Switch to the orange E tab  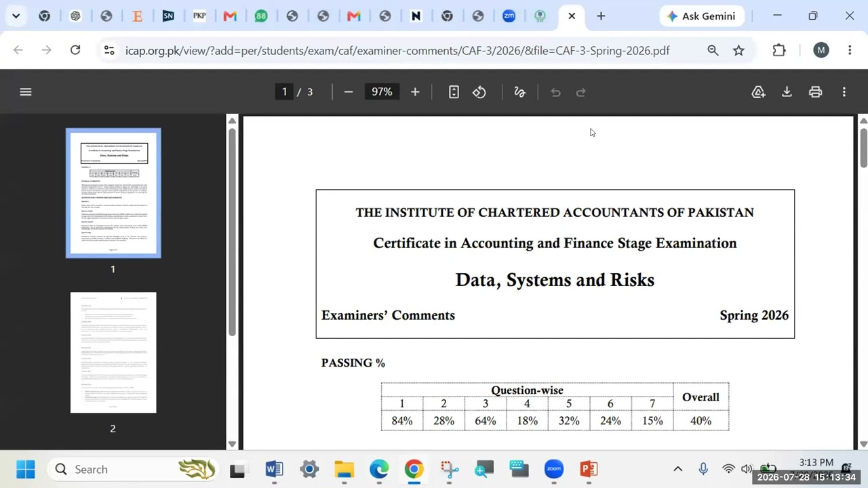pyautogui.click(x=137, y=16)
